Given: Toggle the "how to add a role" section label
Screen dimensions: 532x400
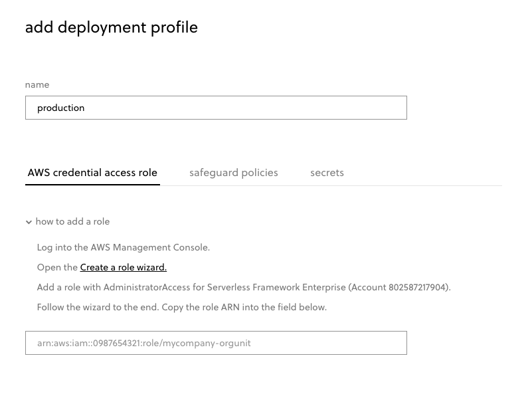Looking at the screenshot, I should coord(72,221).
